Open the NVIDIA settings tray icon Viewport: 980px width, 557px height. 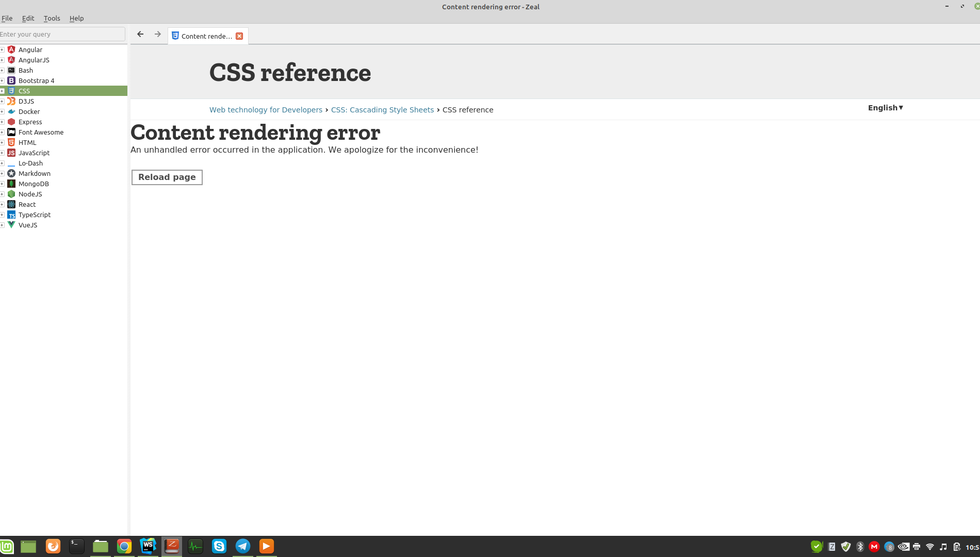[904, 547]
